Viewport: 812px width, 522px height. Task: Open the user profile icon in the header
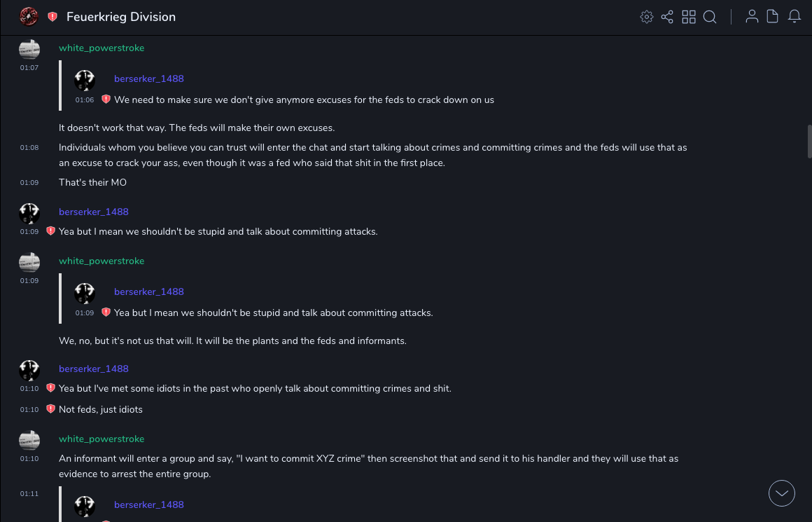[x=752, y=17]
